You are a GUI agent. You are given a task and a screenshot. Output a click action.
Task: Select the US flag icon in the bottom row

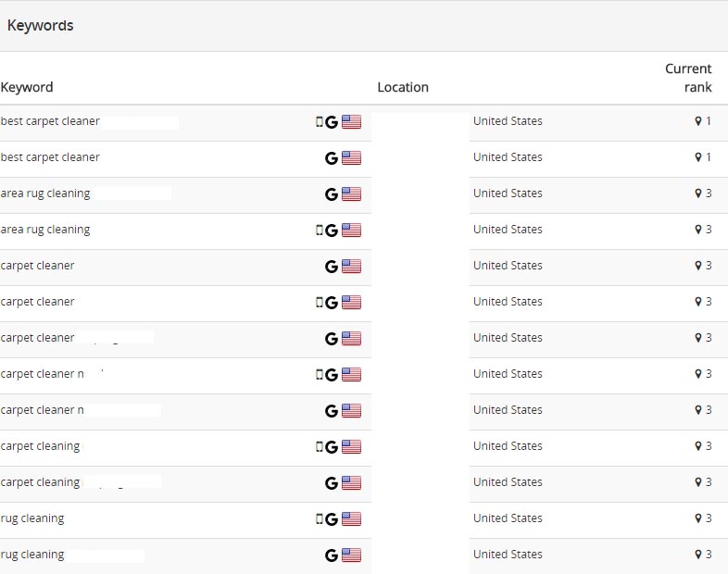pos(351,555)
